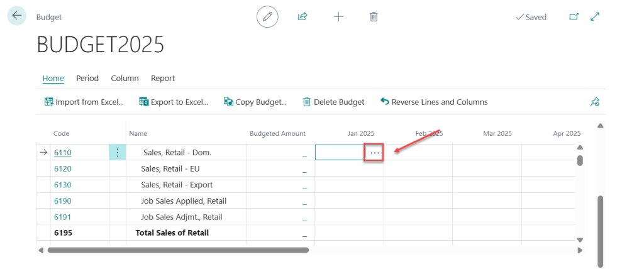The image size is (644, 269).
Task: Open account code 6130 link
Action: coord(63,185)
